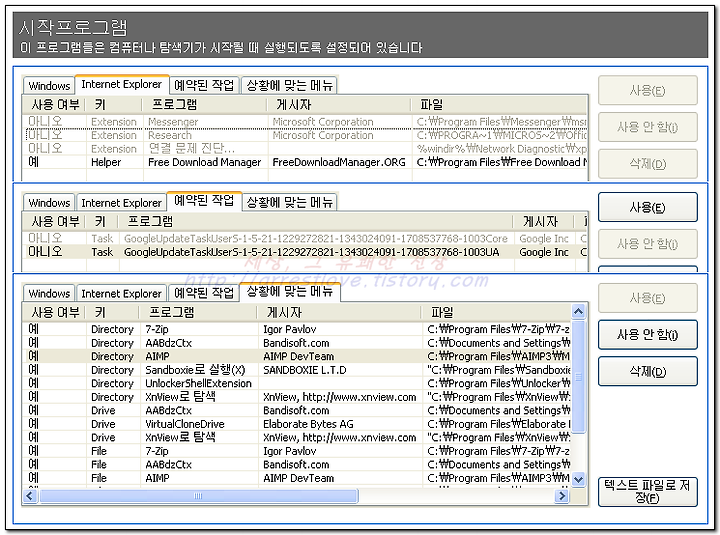This screenshot has width=720, height=535.
Task: Select Drive XnView로 탐색 row
Action: [x=297, y=437]
